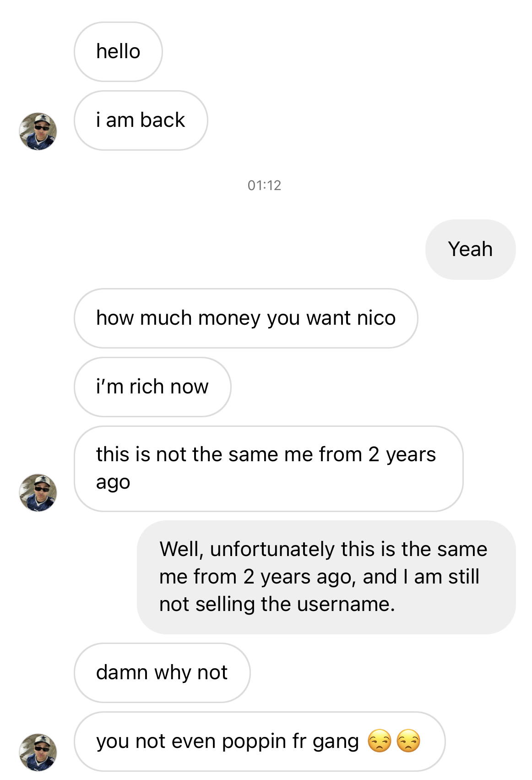The image size is (532, 780).
Task: Select the "hello" message bubble
Action: [x=118, y=52]
